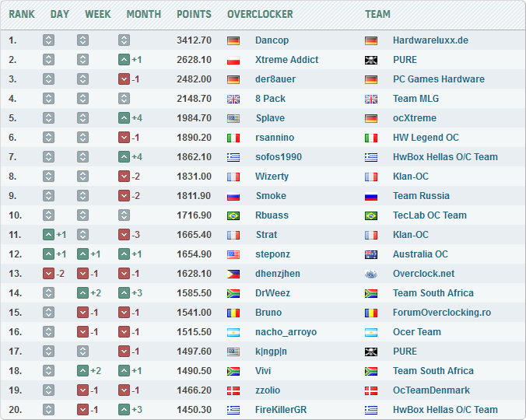Screen dimensions: 526x420
Task: Click the -3 month change for Strat
Action: pos(135,235)
